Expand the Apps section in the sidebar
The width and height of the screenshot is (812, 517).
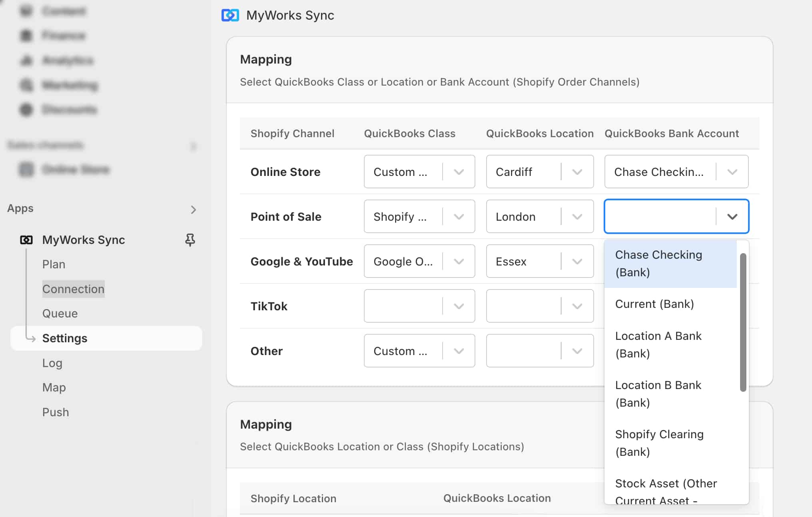point(194,209)
